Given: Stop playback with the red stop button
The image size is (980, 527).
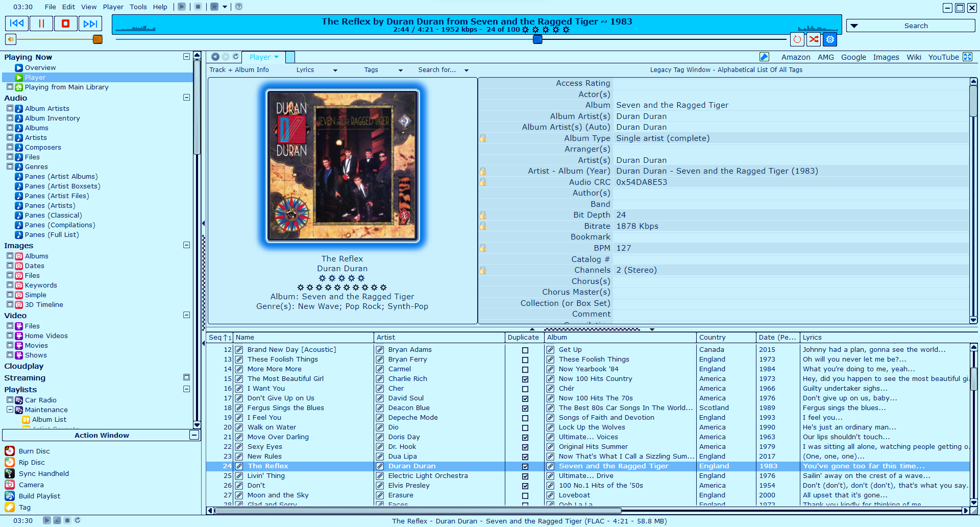Looking at the screenshot, I should coord(65,23).
